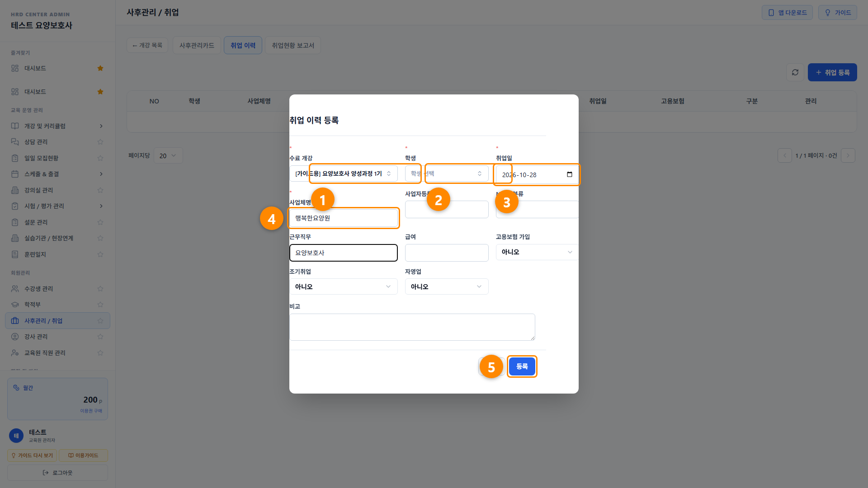Toggle favorite star for 강의실 관리
The height and width of the screenshot is (488, 868).
tap(100, 190)
